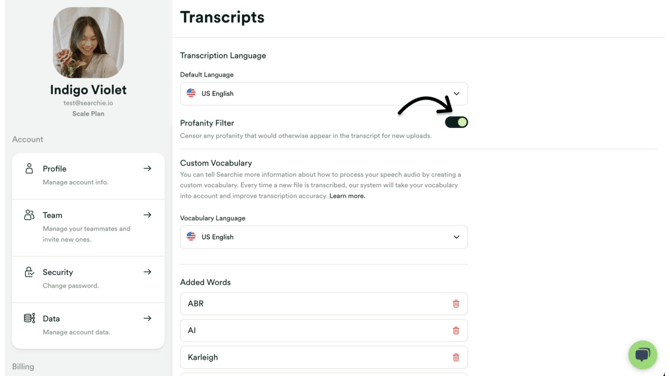Click the Security lock icon
The width and height of the screenshot is (670, 376).
tap(29, 272)
